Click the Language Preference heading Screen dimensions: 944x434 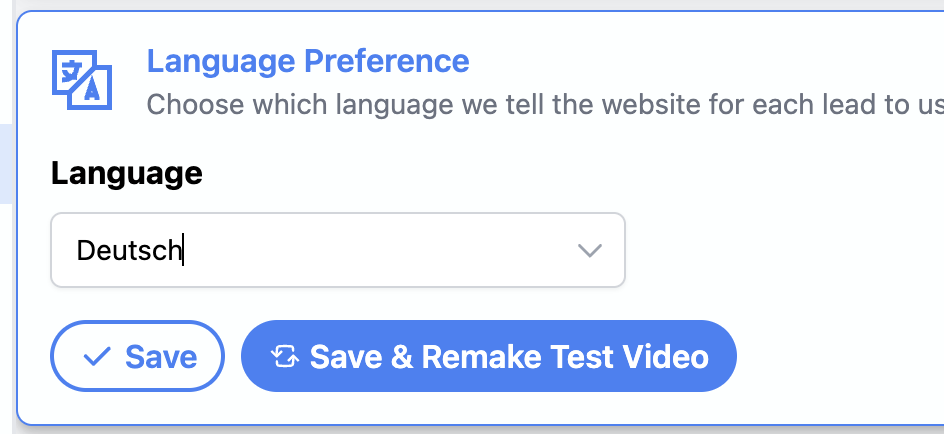308,61
